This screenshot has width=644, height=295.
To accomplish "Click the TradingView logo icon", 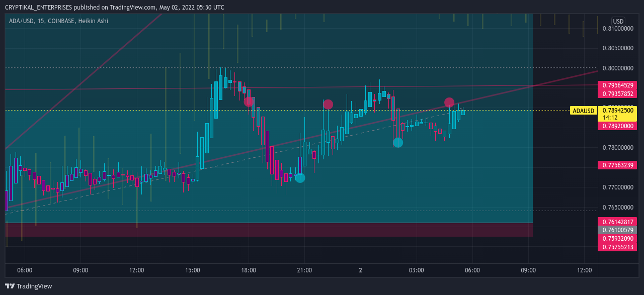I will (x=10, y=286).
